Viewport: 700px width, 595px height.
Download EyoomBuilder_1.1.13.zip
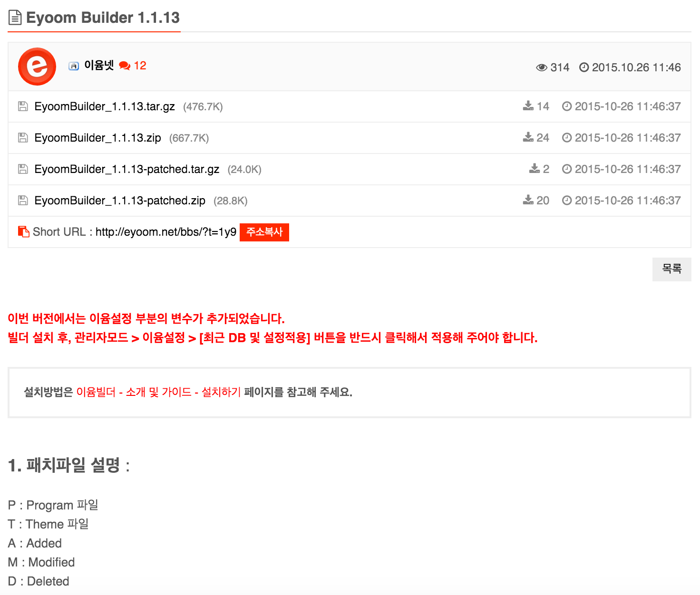pos(97,138)
